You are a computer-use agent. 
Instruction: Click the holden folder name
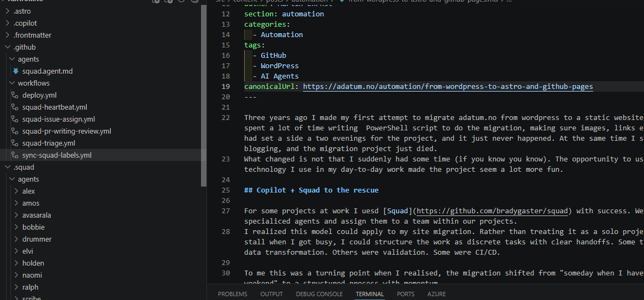click(33, 263)
